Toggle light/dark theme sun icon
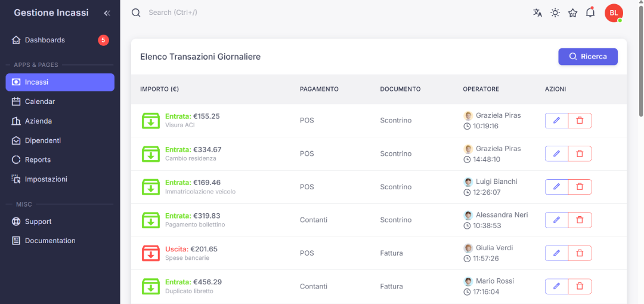The image size is (644, 304). [555, 13]
